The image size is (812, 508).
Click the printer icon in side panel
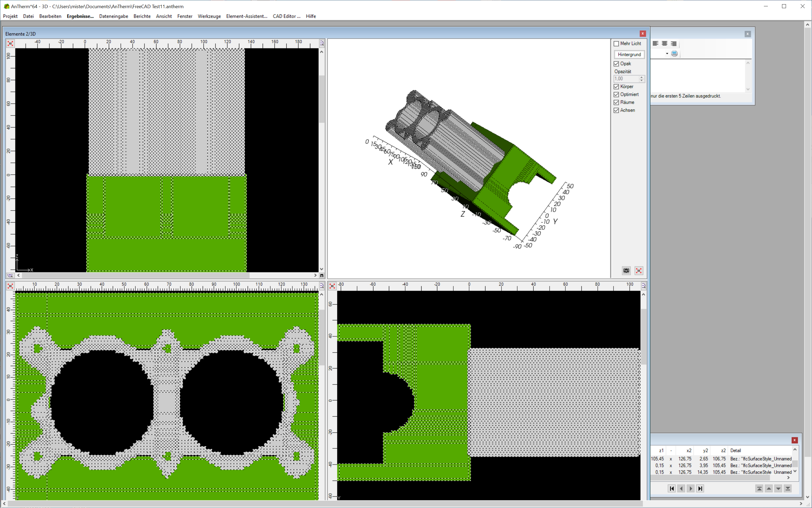point(674,53)
